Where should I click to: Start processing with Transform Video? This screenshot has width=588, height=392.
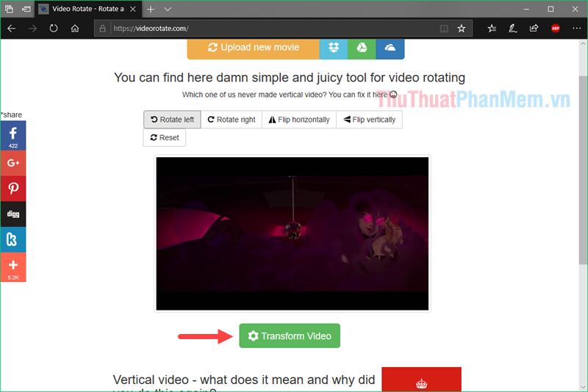pyautogui.click(x=290, y=335)
